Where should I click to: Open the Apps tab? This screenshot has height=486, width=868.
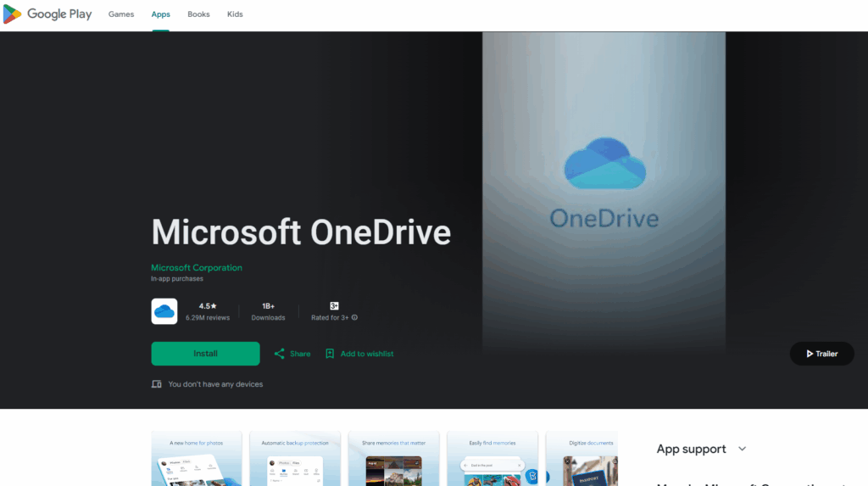160,14
